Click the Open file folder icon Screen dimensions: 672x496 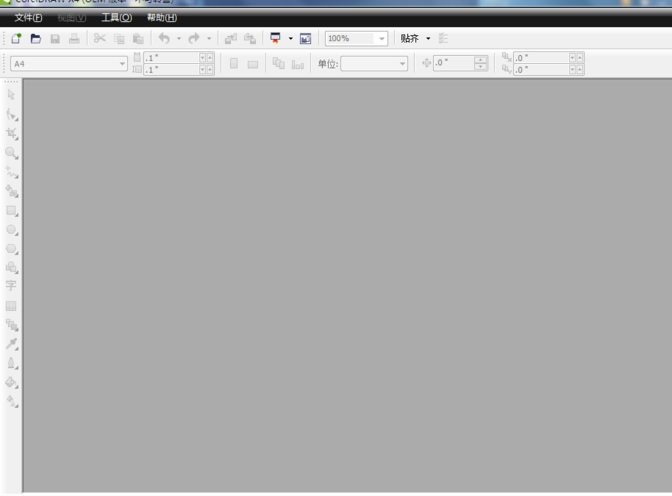(x=36, y=39)
